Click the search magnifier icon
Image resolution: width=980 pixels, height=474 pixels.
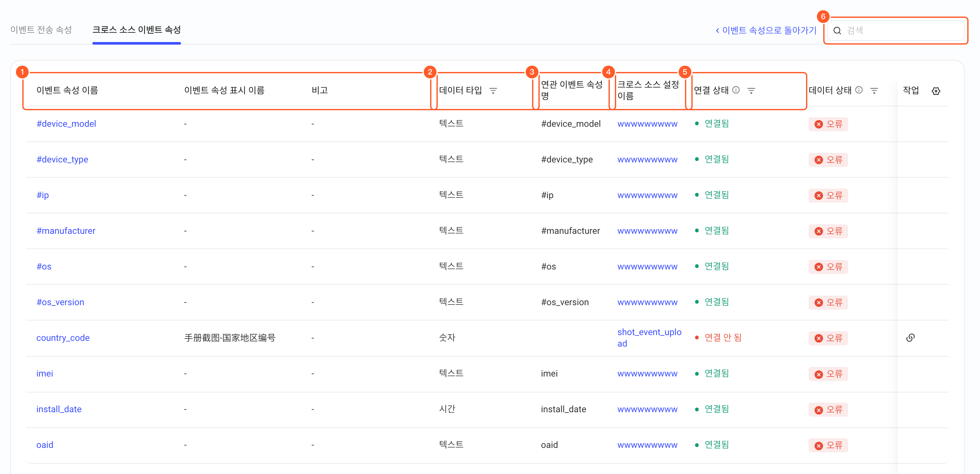coord(837,31)
